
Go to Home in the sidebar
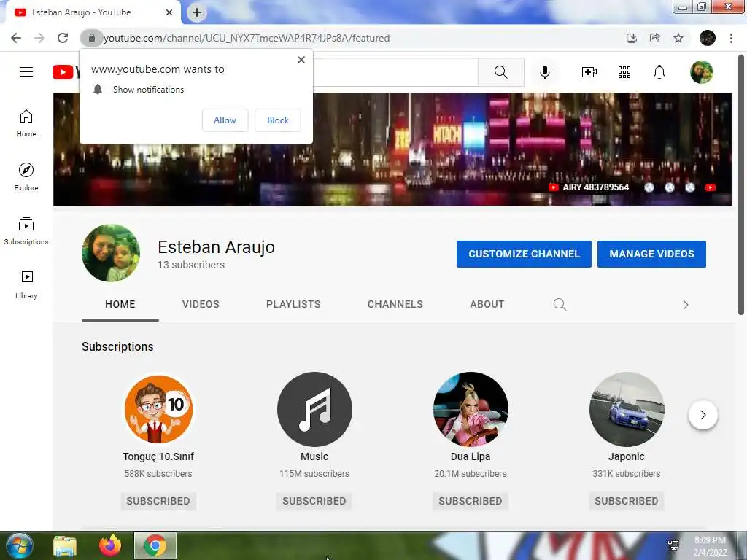pos(26,123)
